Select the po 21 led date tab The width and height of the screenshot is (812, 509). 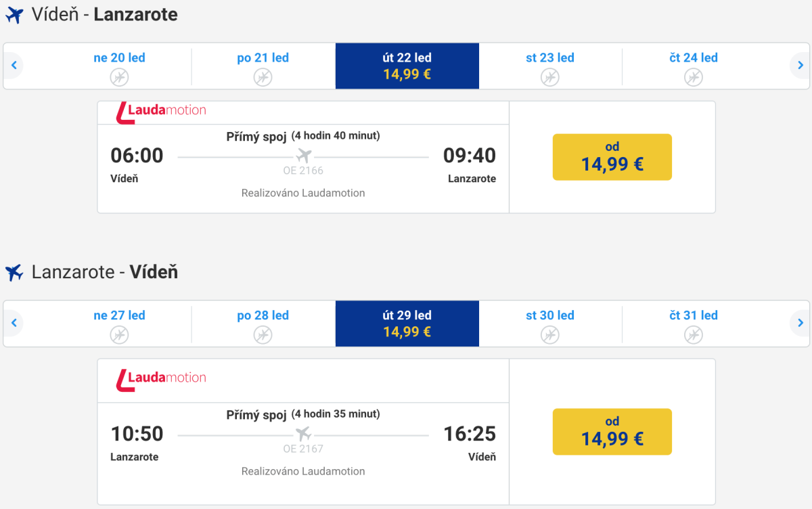click(x=263, y=66)
